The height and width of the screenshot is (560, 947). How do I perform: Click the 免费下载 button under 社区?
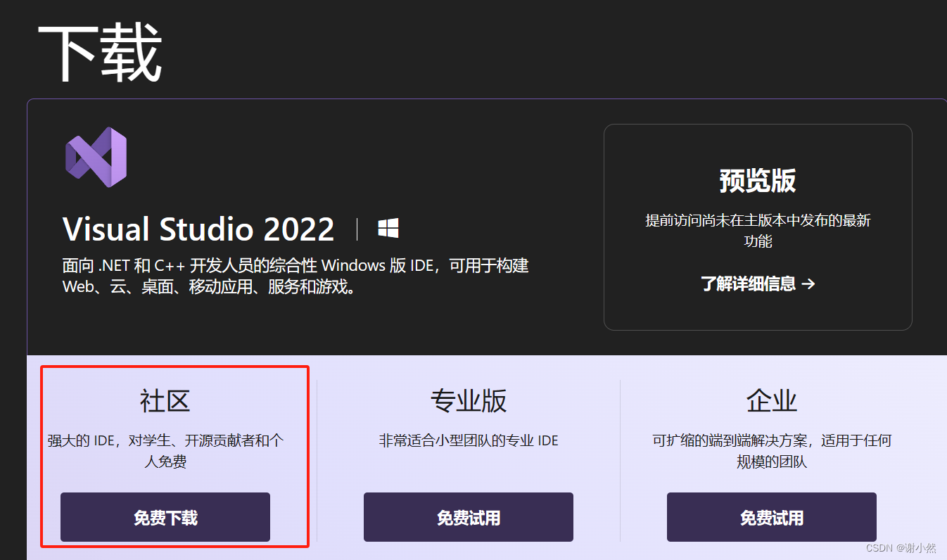point(165,517)
